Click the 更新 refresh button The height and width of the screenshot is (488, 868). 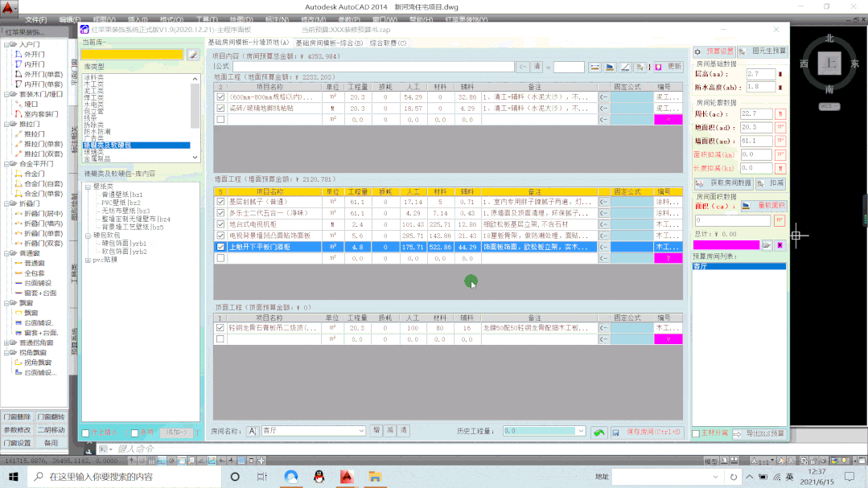pyautogui.click(x=668, y=67)
